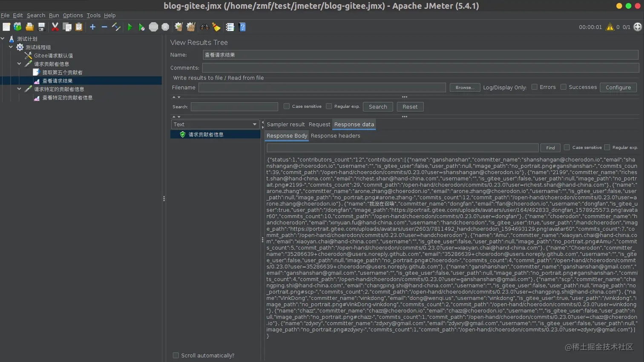Click the Stop test icon
644x362 pixels.
coord(153,27)
